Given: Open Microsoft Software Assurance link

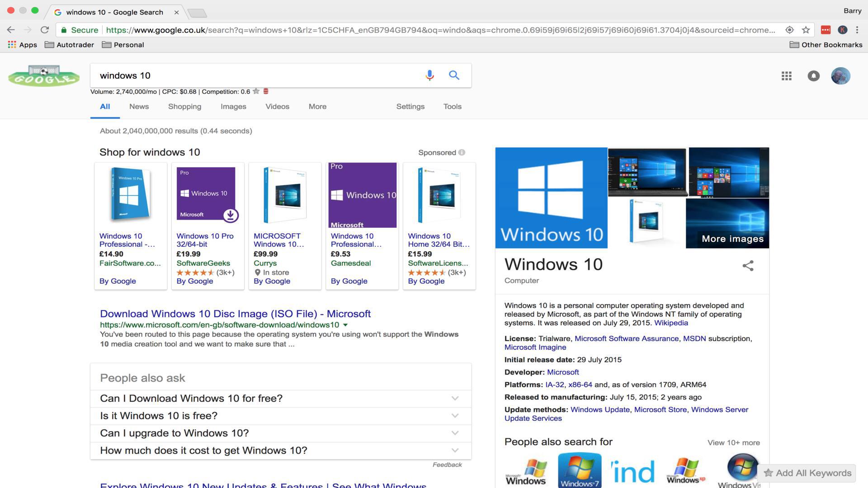Looking at the screenshot, I should (x=626, y=338).
